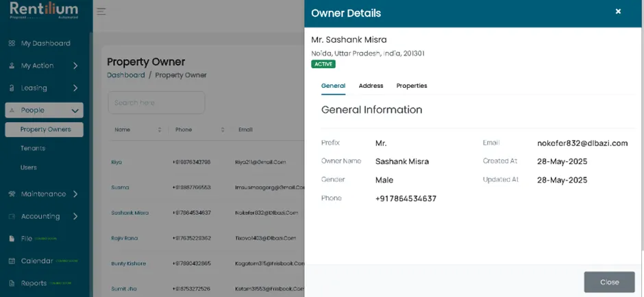Click the Rentilium logo
The image size is (644, 297).
click(44, 10)
